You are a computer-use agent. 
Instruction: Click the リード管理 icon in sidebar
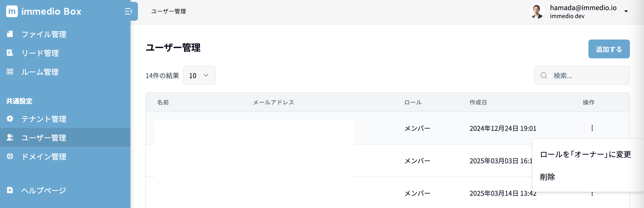pyautogui.click(x=10, y=53)
